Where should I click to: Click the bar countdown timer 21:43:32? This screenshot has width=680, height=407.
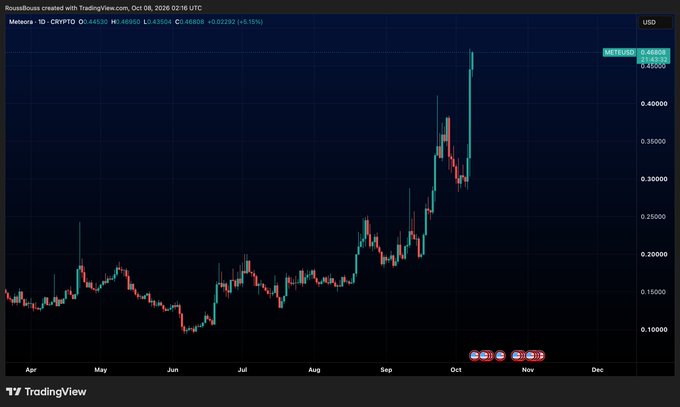(x=653, y=59)
